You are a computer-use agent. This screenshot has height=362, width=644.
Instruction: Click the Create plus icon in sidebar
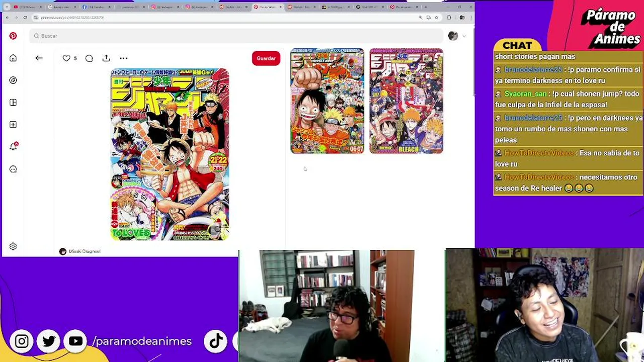coord(13,125)
